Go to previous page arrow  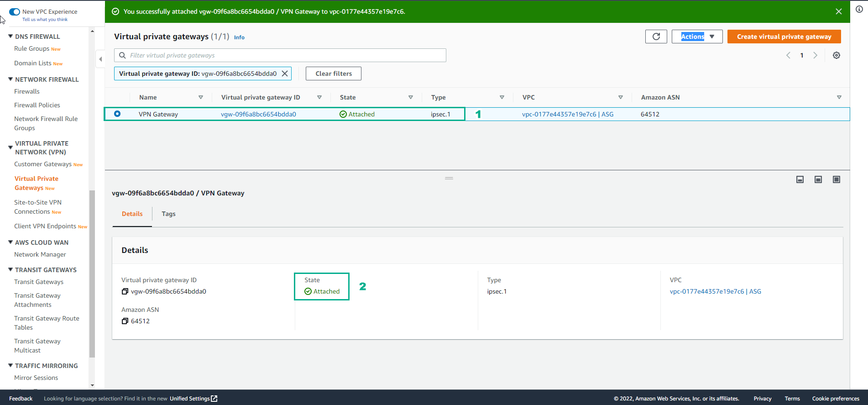[x=788, y=55]
